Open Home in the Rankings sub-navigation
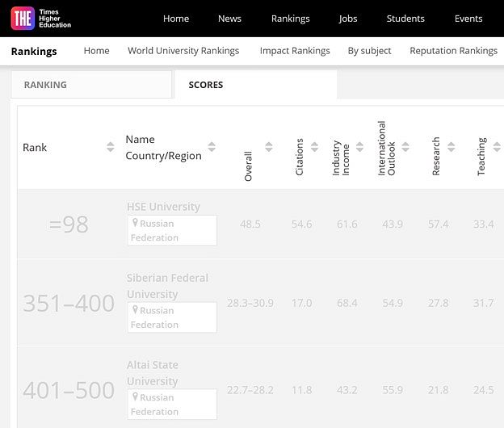 (x=96, y=50)
